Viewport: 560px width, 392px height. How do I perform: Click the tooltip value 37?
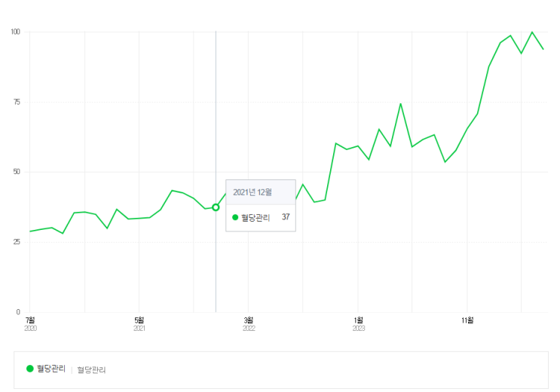286,217
